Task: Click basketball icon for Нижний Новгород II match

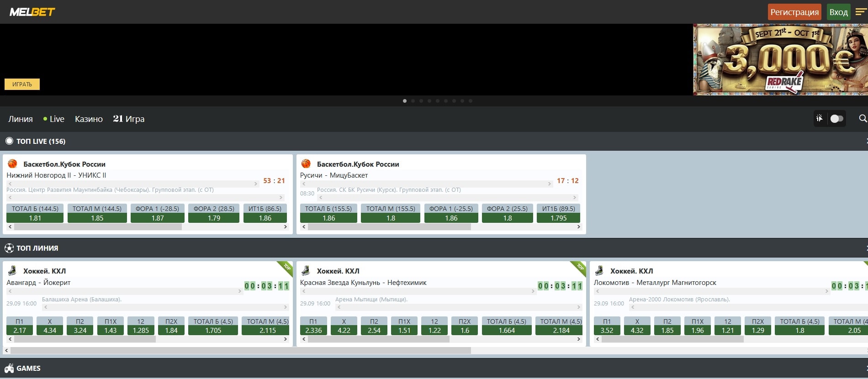Action: click(12, 164)
